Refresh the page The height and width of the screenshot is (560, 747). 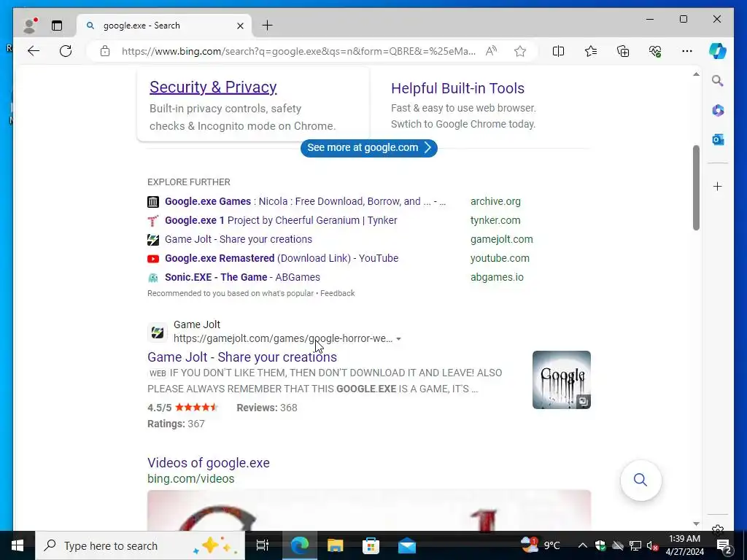tap(66, 51)
